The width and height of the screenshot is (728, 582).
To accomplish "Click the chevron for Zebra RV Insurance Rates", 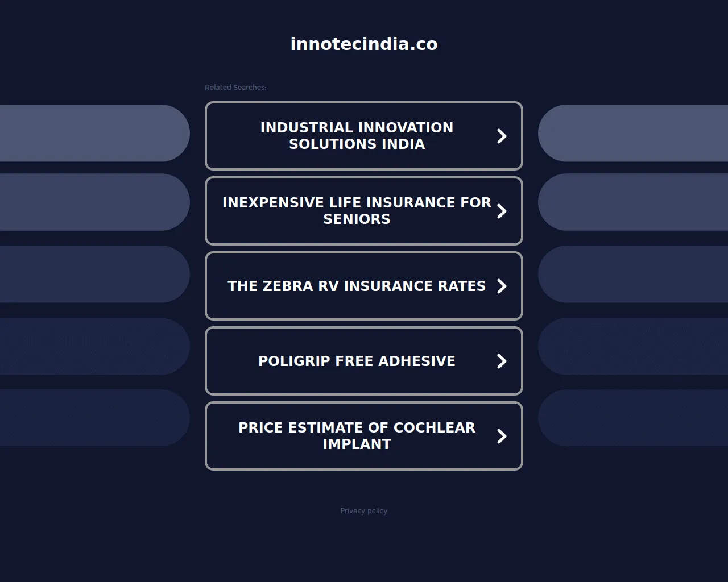I will click(502, 286).
